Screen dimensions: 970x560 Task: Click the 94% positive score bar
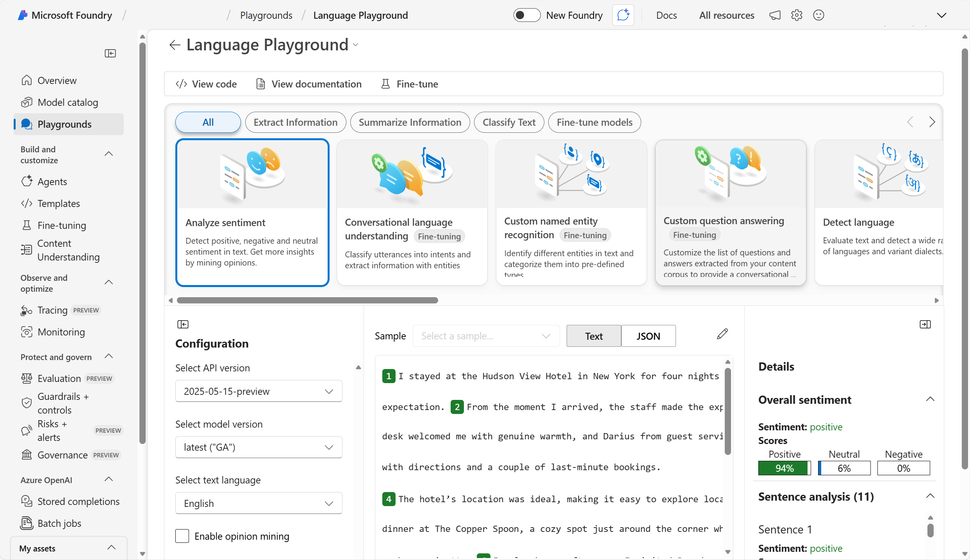[784, 468]
